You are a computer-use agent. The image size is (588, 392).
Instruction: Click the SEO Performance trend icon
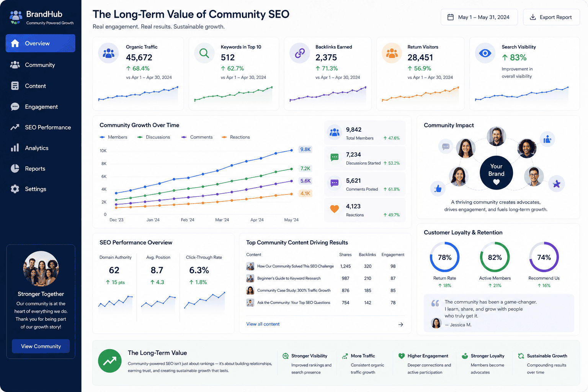15,127
